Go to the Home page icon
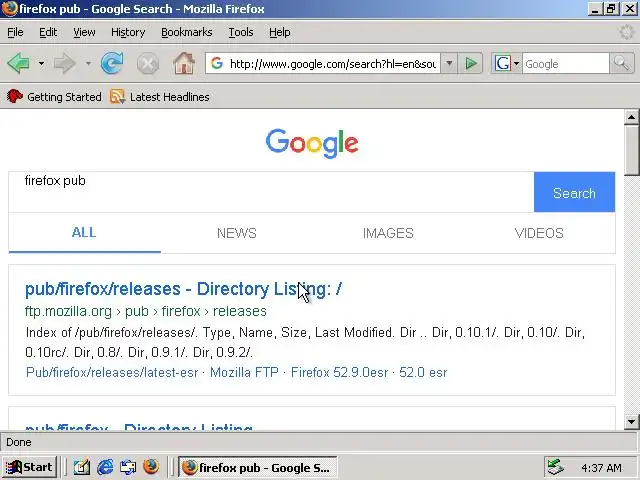The width and height of the screenshot is (640, 480). [x=184, y=64]
